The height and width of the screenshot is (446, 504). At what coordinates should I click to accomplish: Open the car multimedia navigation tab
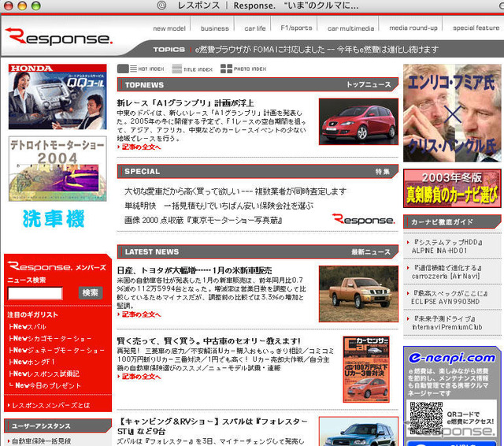(x=350, y=28)
